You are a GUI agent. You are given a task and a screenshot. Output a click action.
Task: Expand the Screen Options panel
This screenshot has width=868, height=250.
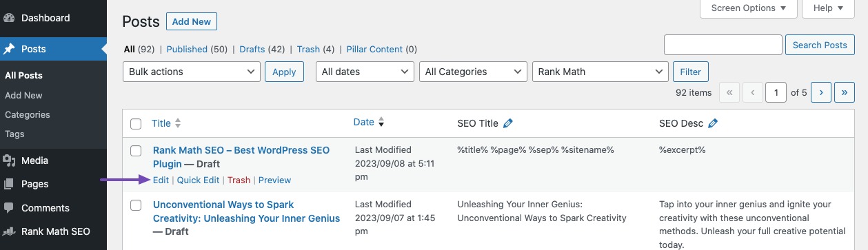749,8
